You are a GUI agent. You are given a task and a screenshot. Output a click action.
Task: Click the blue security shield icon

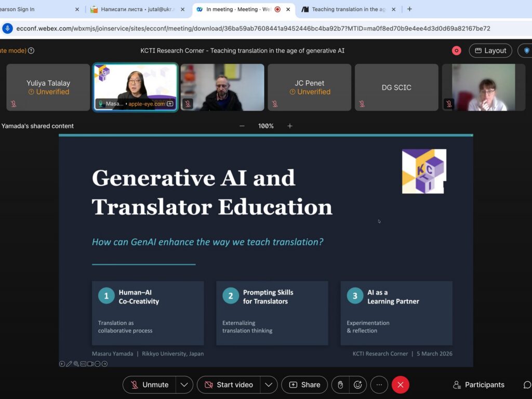(x=526, y=50)
